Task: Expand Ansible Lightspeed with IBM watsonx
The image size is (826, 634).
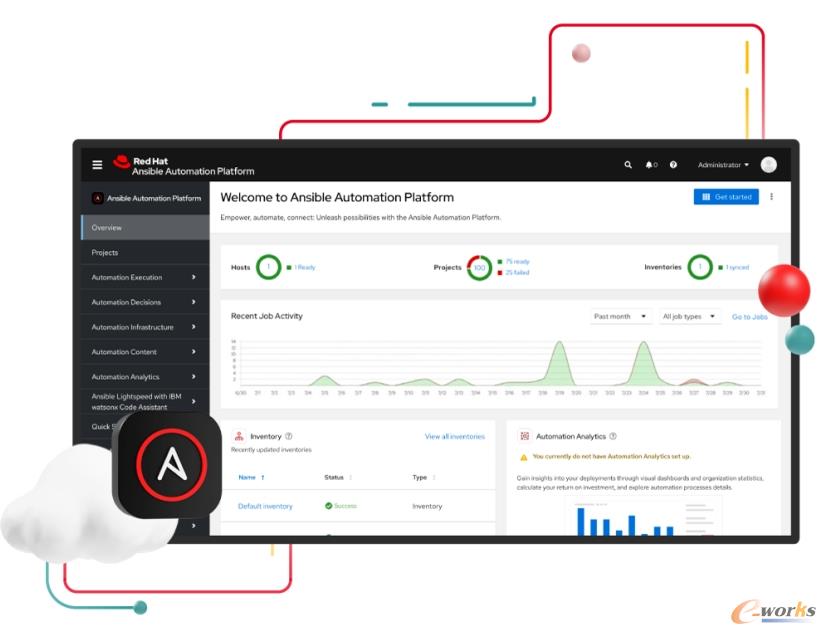Action: [145, 401]
